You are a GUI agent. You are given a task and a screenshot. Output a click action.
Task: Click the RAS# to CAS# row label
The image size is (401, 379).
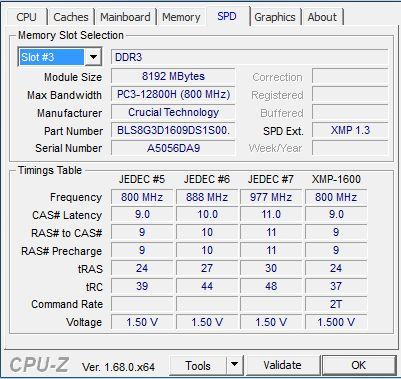[x=66, y=233]
